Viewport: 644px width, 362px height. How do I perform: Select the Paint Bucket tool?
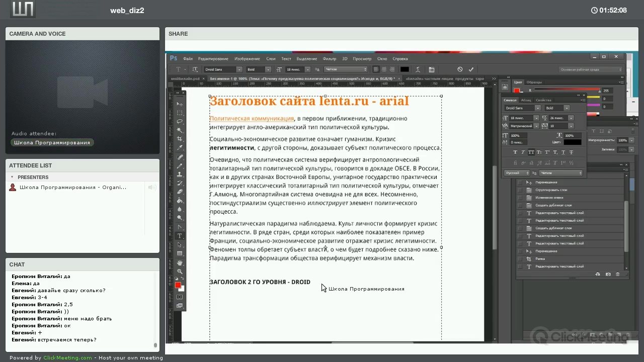(180, 201)
